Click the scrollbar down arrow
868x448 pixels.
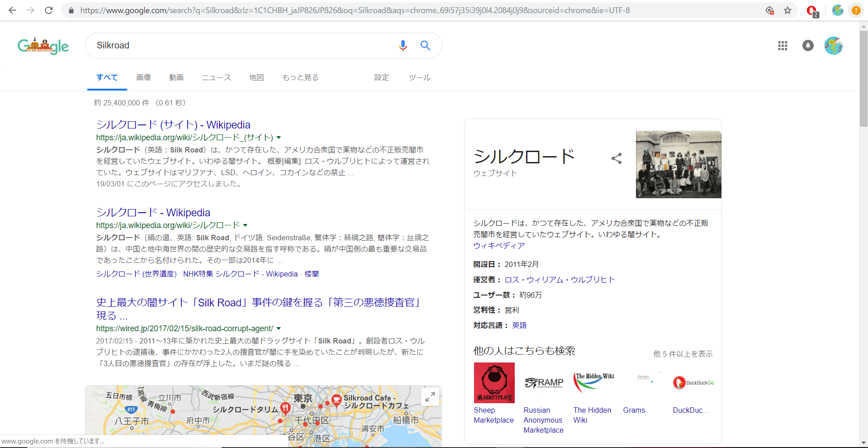[x=863, y=443]
